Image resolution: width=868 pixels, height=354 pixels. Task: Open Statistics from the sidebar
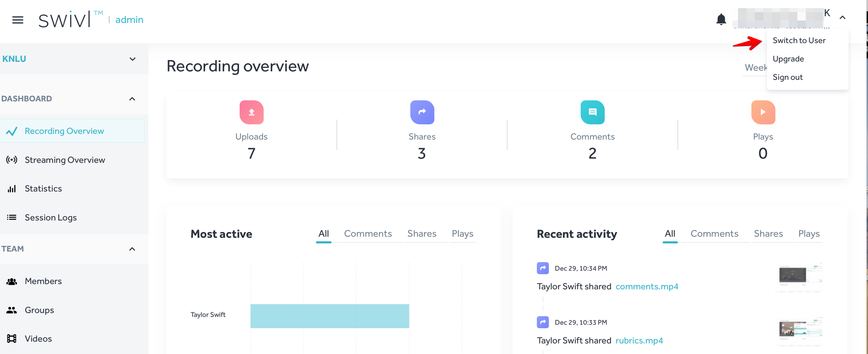(43, 189)
